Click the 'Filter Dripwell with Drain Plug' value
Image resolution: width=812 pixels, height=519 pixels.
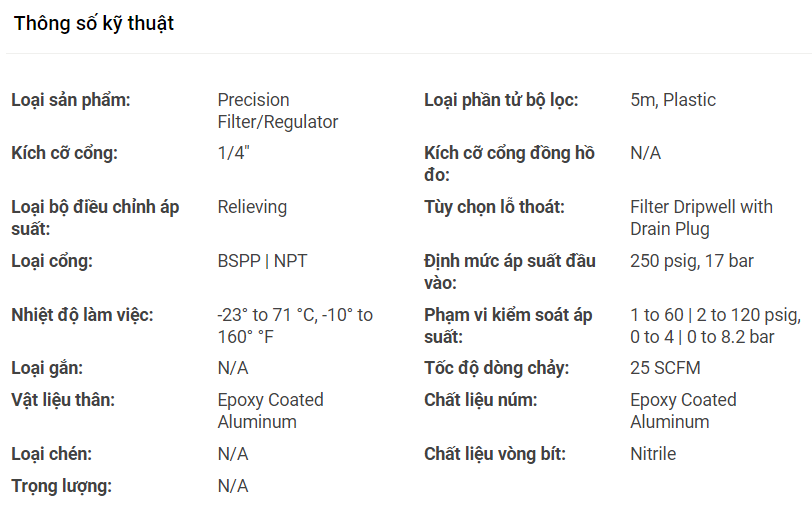point(701,218)
